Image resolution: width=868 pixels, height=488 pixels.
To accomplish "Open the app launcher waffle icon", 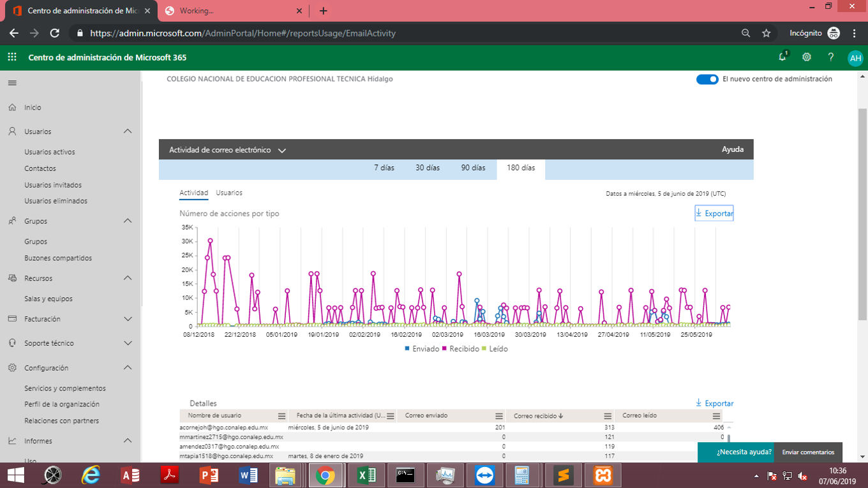I will 12,57.
